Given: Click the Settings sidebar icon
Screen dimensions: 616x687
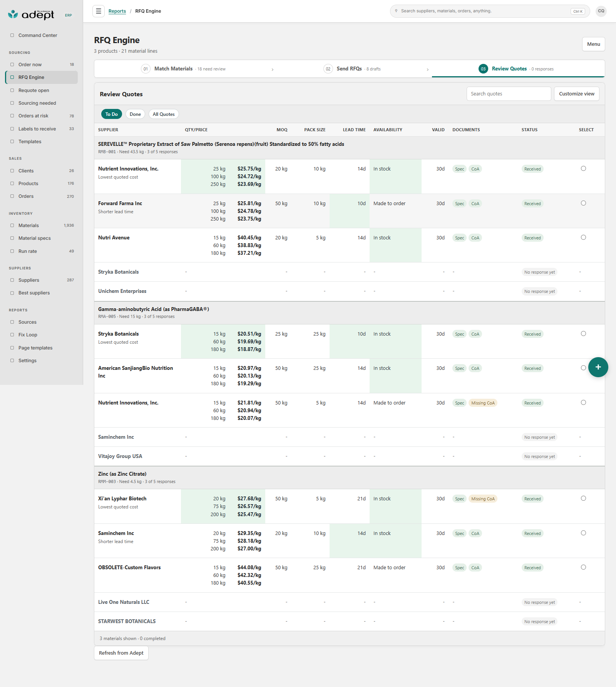Looking at the screenshot, I should 12,361.
